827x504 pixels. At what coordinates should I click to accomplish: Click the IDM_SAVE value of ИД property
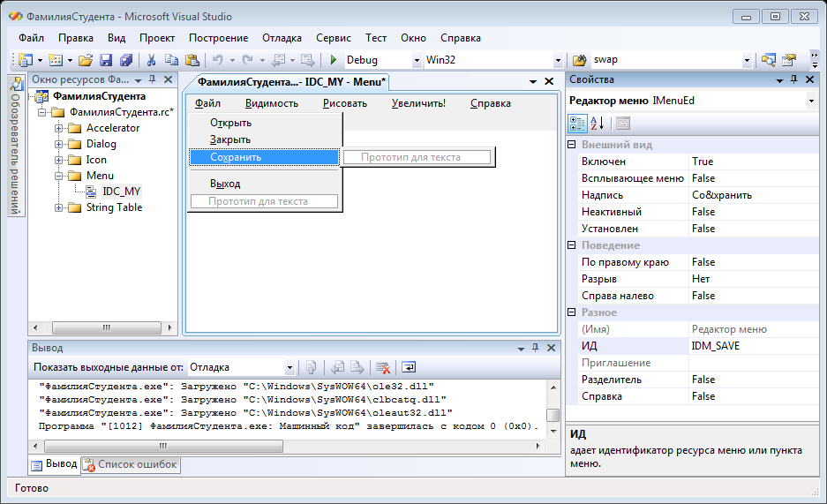(754, 346)
